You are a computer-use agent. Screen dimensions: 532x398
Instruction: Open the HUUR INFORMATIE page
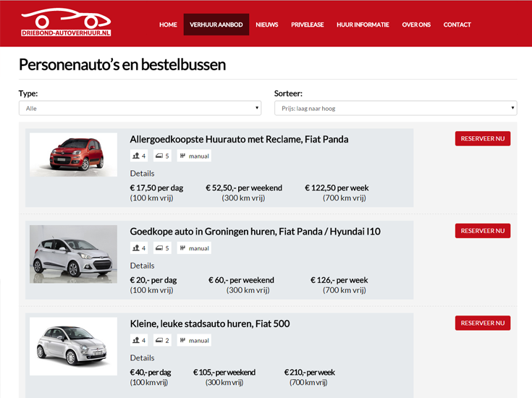[363, 25]
